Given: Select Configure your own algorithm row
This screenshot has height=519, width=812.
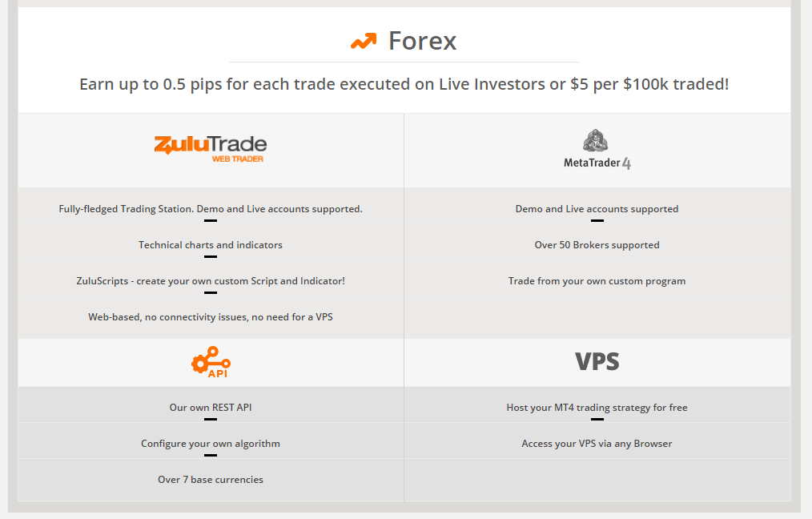Looking at the screenshot, I should pos(211,441).
